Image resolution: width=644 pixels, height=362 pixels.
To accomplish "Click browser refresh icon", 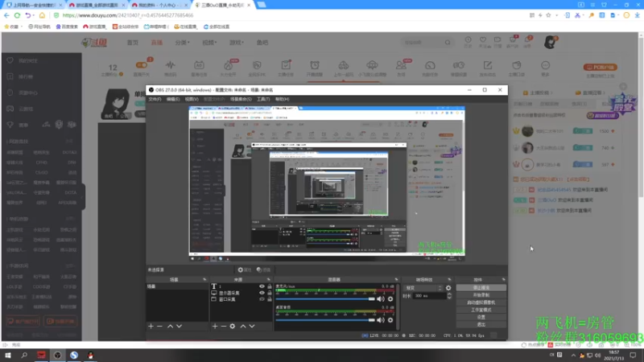I will coord(17,15).
